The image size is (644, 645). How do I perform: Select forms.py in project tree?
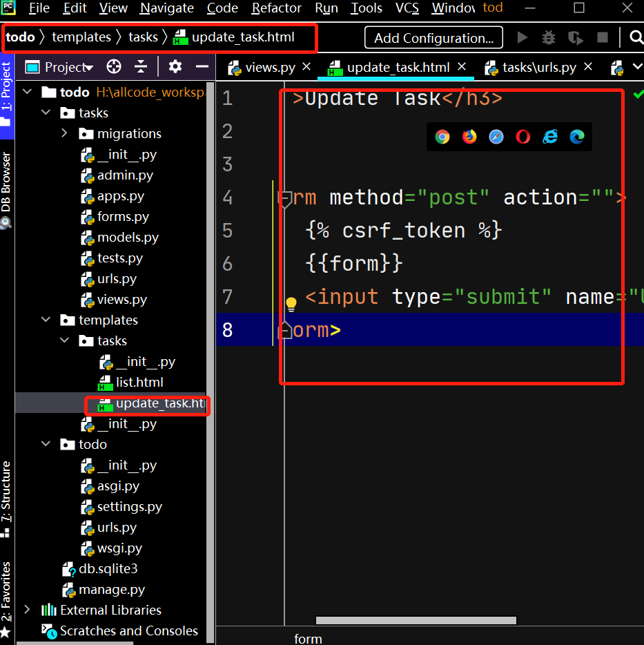coord(115,216)
